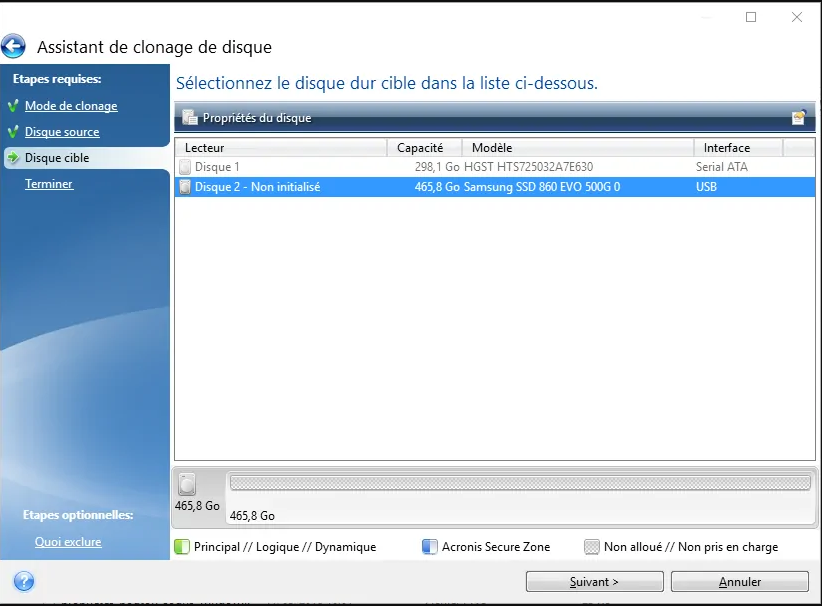Click the column chooser icon at toolbar right
Image resolution: width=822 pixels, height=606 pixels.
[x=798, y=118]
